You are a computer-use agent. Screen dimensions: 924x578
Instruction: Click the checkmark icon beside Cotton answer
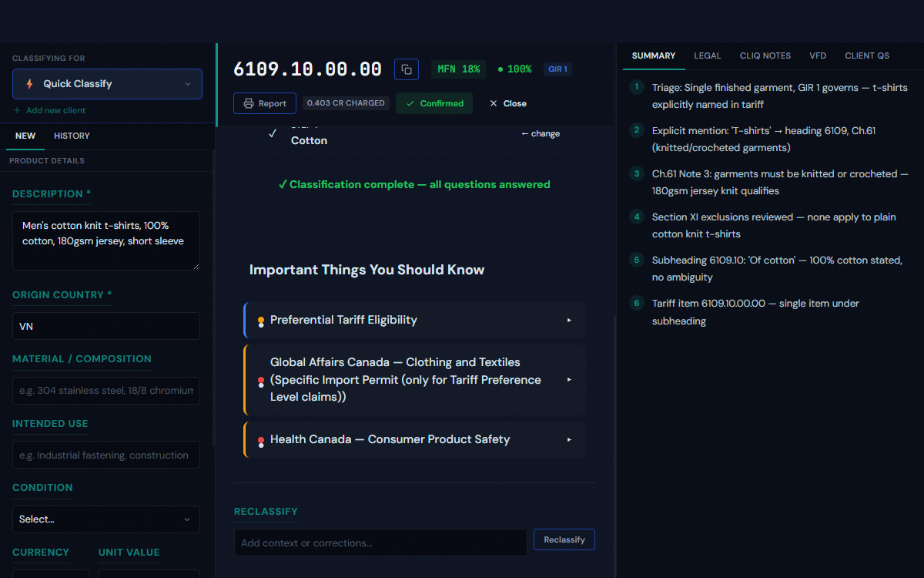pos(272,133)
